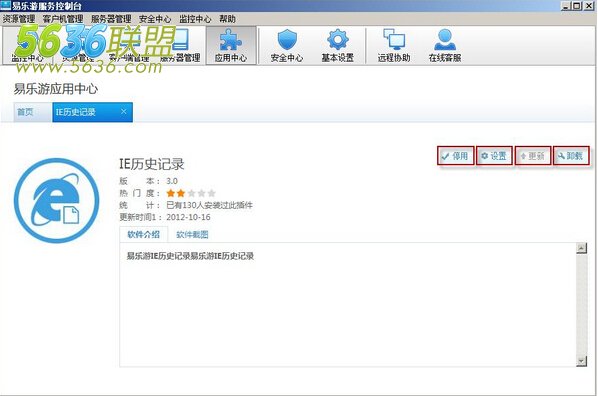Click the 热门度 star rating

[191, 193]
